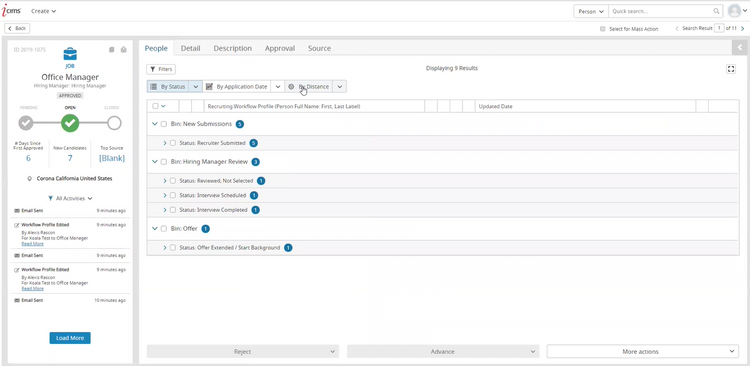Click the empty Closed status circle

(114, 123)
